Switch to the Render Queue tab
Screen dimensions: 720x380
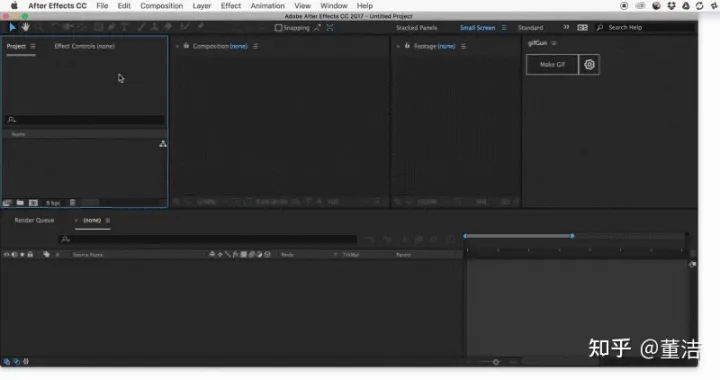34,220
